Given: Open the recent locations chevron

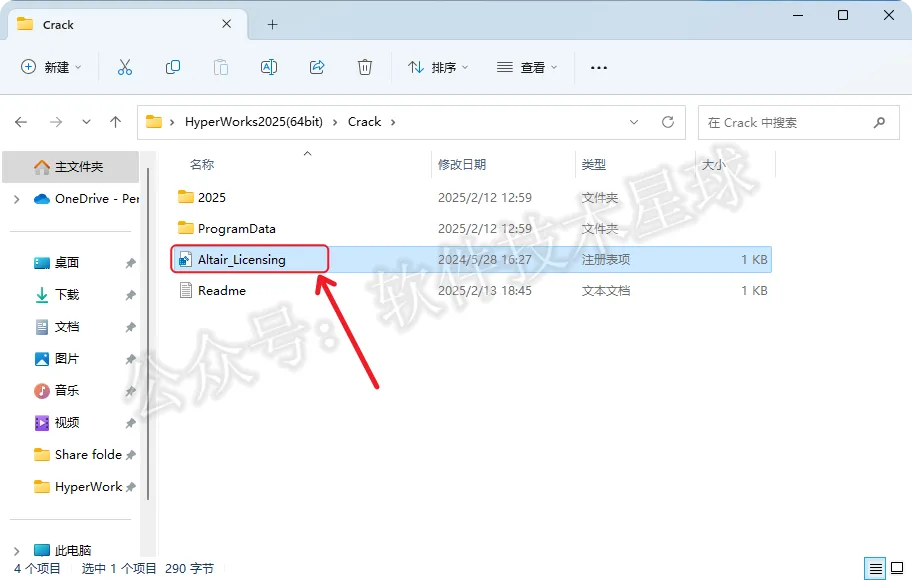Looking at the screenshot, I should coord(86,122).
